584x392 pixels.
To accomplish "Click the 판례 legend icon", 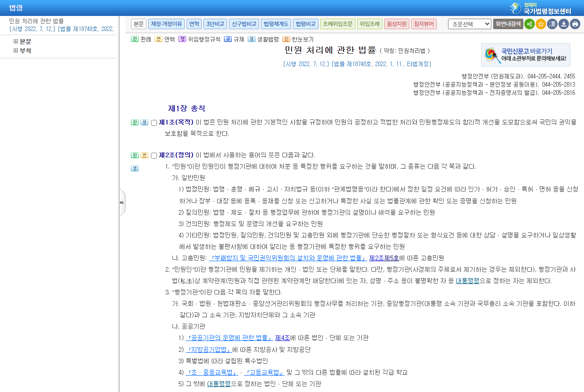I will point(135,39).
